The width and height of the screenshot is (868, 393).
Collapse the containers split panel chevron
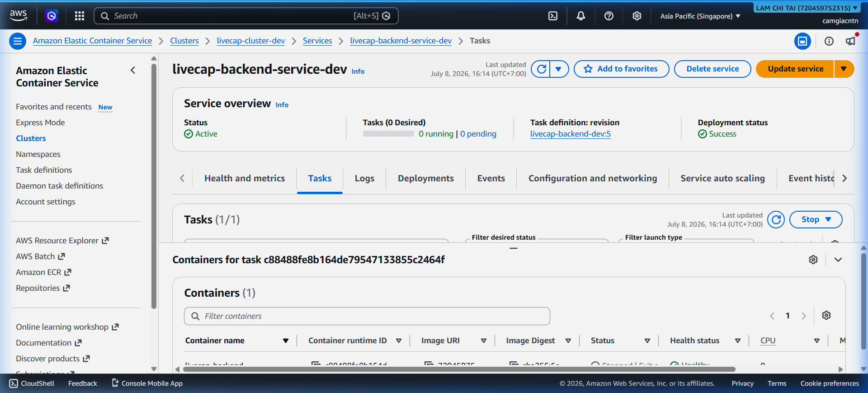coord(838,260)
